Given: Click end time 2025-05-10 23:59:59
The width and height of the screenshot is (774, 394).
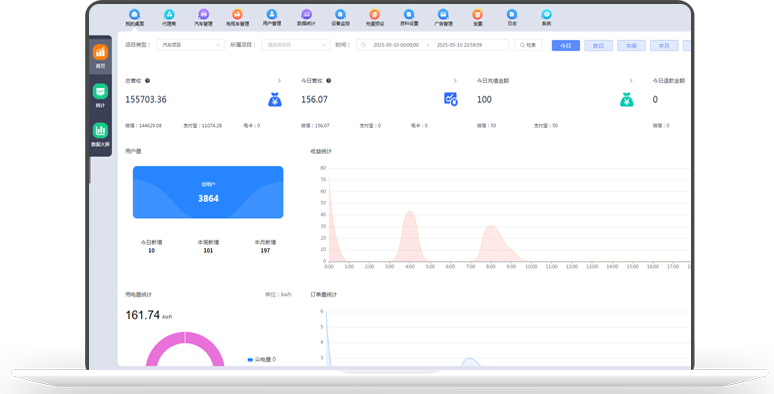Looking at the screenshot, I should 460,45.
